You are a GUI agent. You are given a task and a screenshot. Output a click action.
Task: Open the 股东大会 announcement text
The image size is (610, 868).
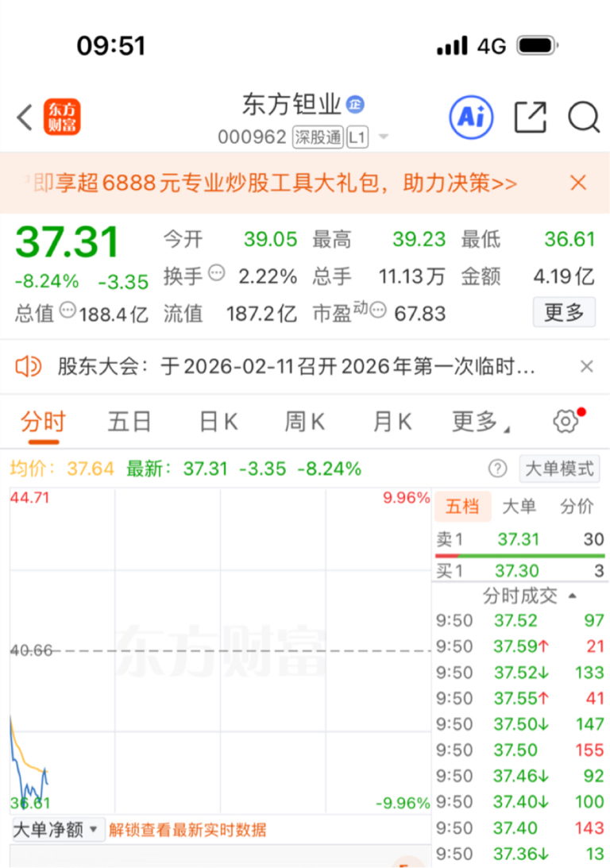(x=296, y=366)
